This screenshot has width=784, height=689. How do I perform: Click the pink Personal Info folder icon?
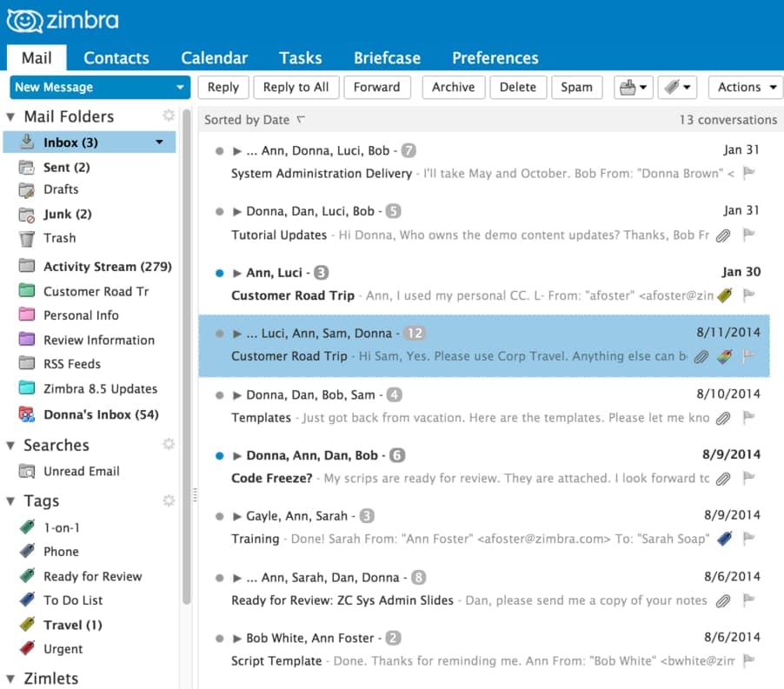(x=26, y=315)
